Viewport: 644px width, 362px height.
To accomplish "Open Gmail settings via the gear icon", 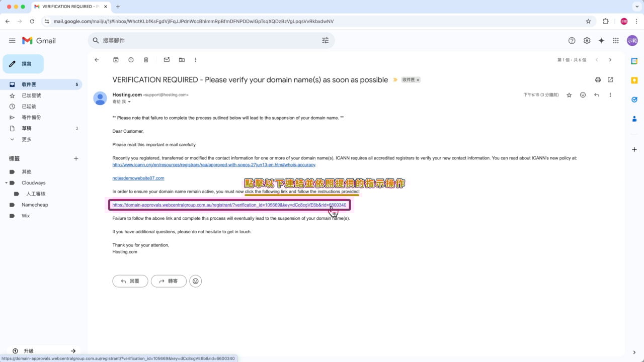I will [x=587, y=40].
